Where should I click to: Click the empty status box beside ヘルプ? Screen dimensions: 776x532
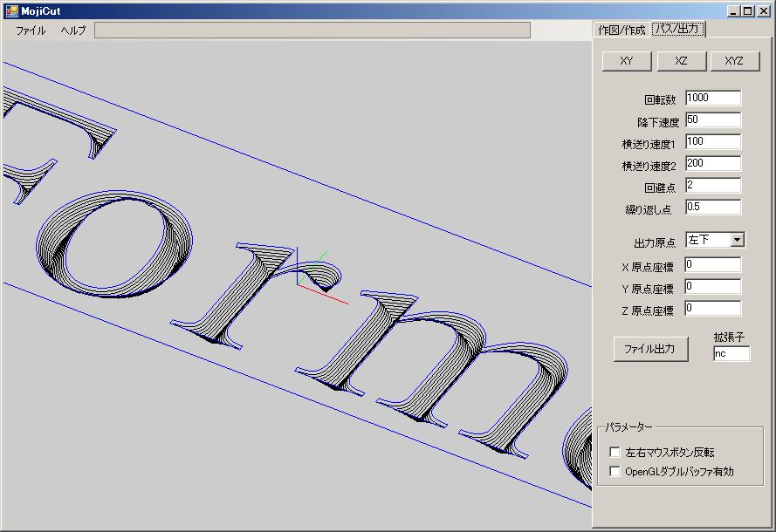click(x=312, y=31)
